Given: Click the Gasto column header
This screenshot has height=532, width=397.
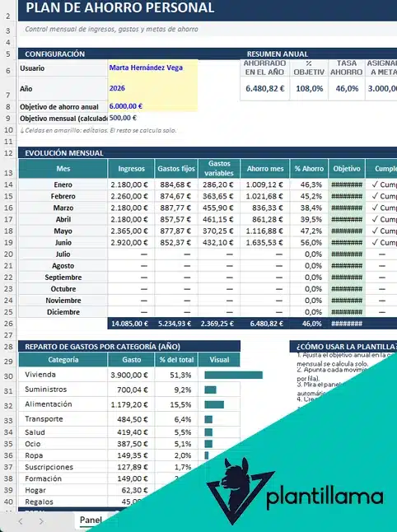Looking at the screenshot, I should click(131, 360).
